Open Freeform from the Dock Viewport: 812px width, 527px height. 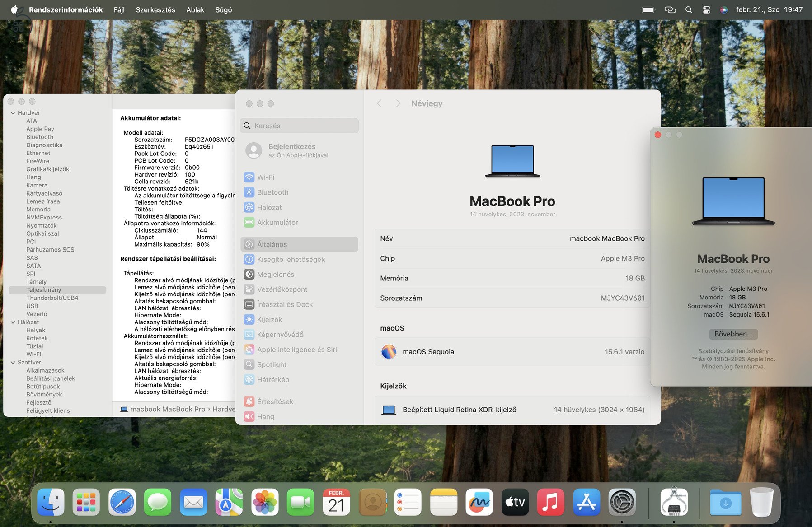[479, 502]
